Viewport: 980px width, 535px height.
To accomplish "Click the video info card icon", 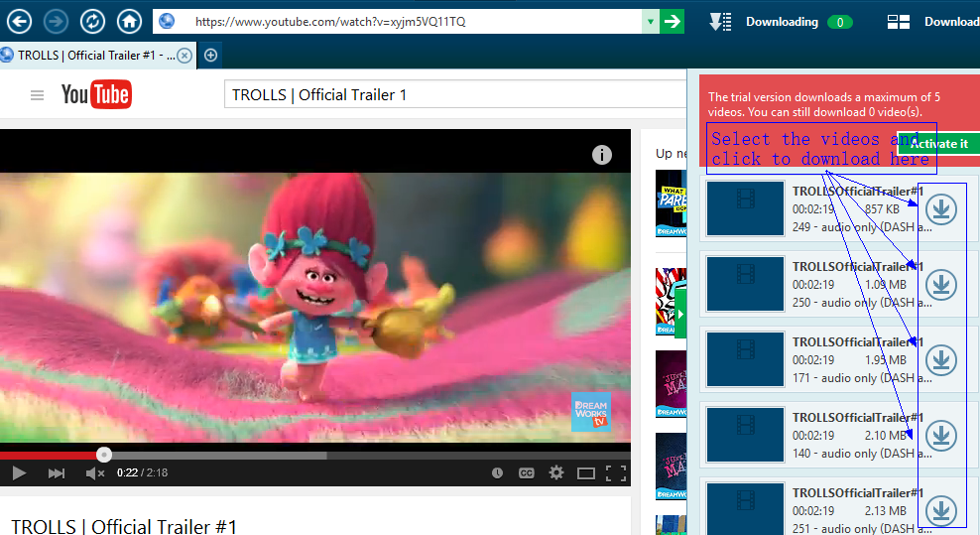I will click(x=602, y=155).
